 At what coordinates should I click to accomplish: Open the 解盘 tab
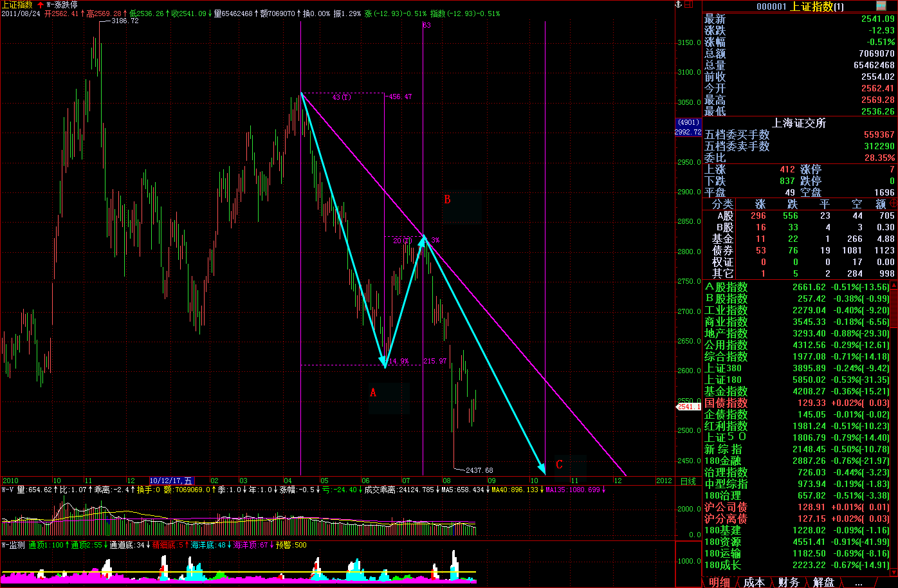(x=823, y=582)
